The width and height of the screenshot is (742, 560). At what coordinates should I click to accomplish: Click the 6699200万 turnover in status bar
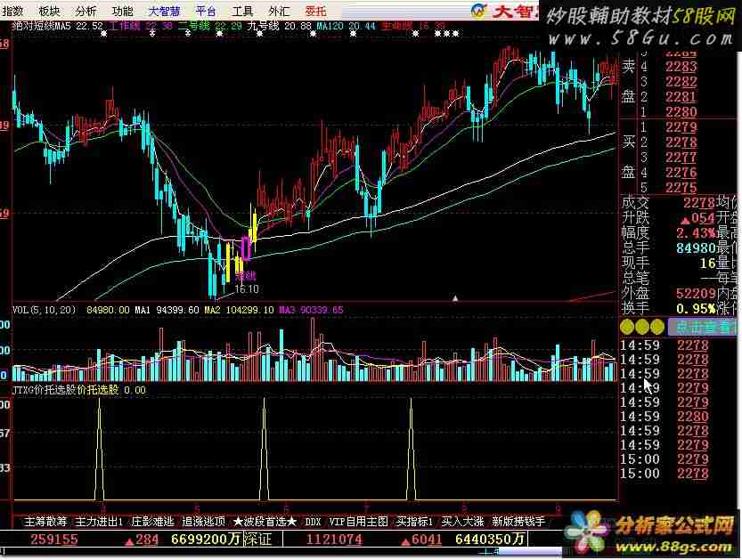(206, 540)
